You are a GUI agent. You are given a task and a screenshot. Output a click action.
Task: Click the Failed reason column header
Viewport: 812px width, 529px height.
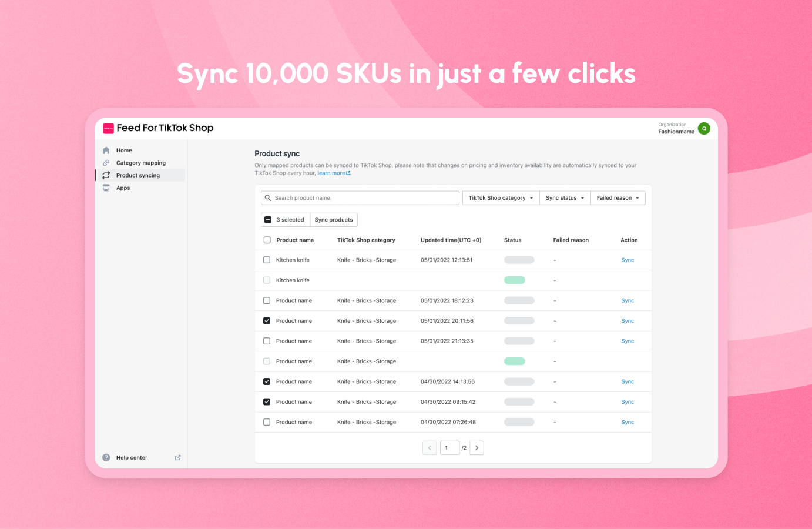(571, 240)
